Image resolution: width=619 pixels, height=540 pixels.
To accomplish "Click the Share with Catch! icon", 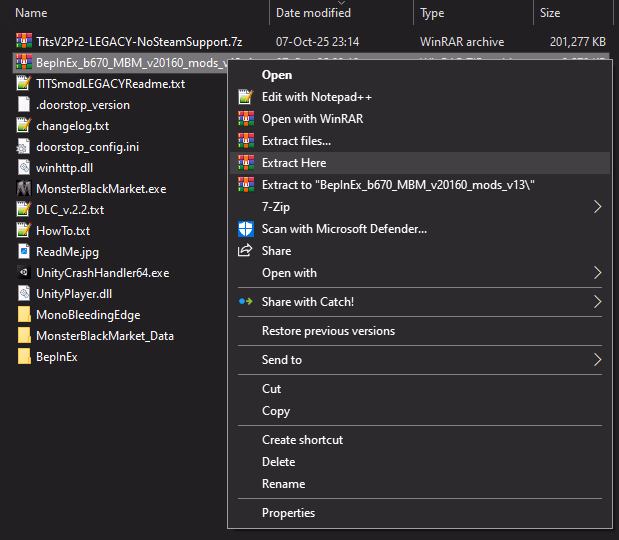I will 245,301.
